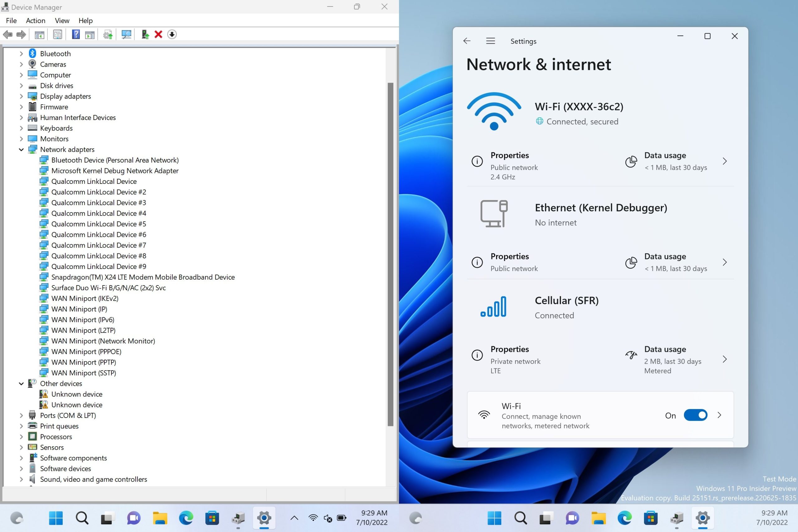
Task: Toggle the Show/Hide Console Tree toolbar icon
Action: click(39, 34)
